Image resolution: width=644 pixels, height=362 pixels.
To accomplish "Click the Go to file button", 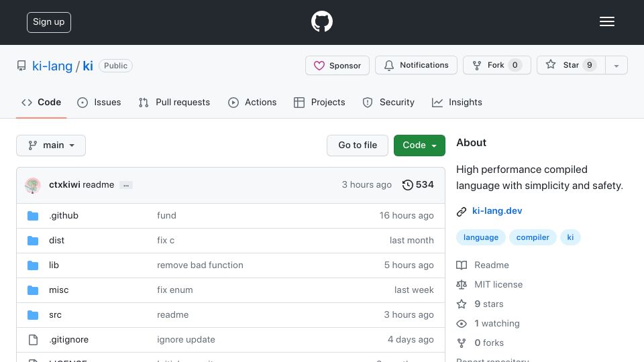I will point(358,145).
